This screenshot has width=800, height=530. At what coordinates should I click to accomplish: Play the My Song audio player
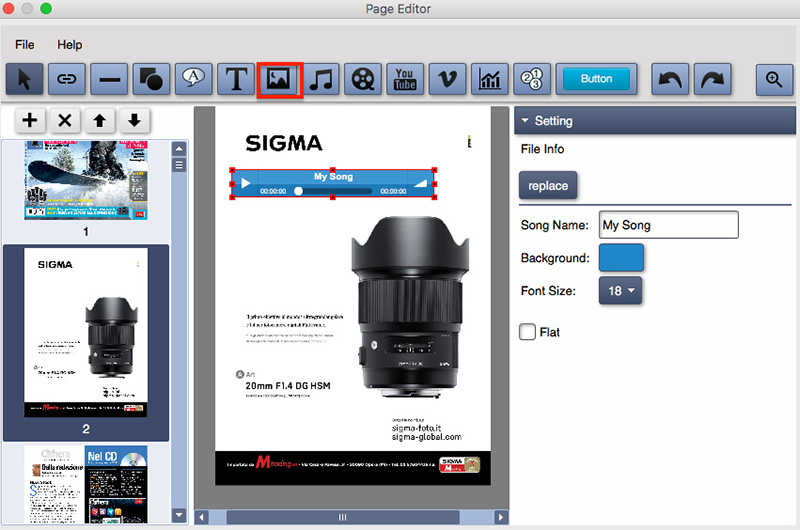coord(245,183)
